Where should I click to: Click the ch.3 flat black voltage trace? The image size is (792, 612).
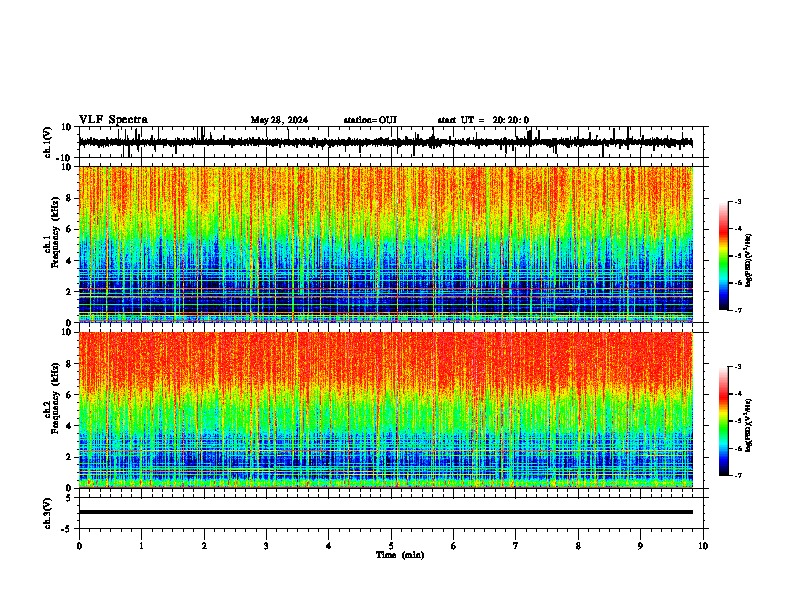point(386,512)
